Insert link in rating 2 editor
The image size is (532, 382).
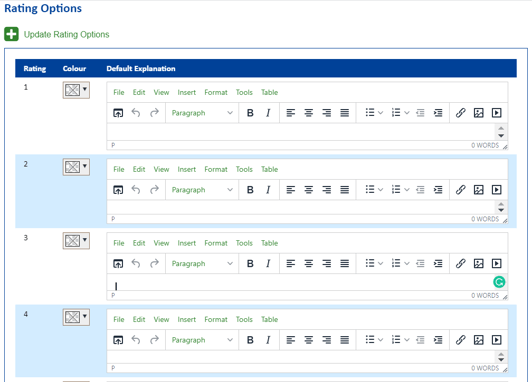(x=460, y=190)
